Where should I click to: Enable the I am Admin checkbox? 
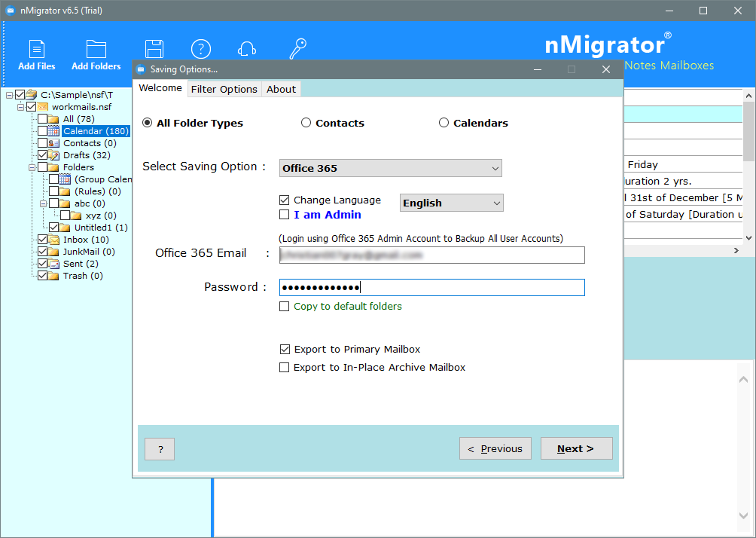(x=284, y=216)
